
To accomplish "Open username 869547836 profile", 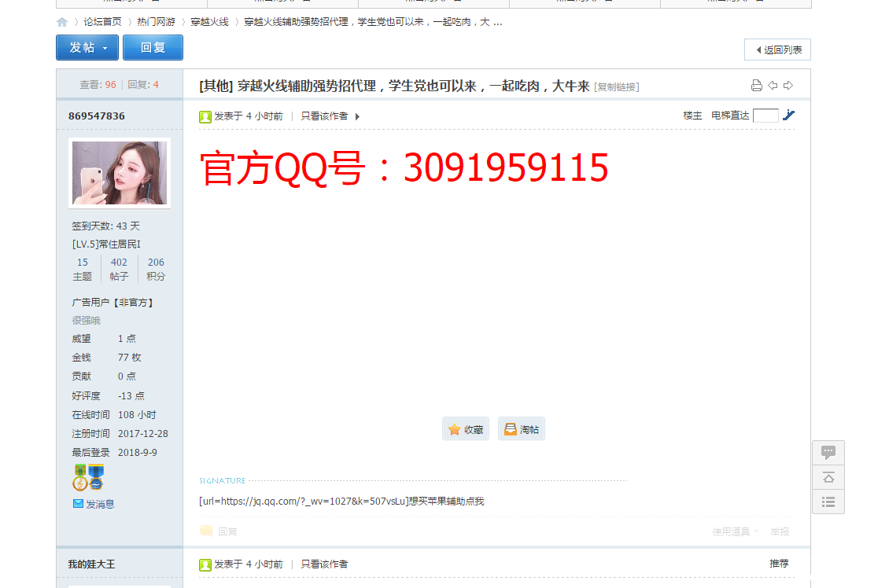I will click(x=97, y=116).
